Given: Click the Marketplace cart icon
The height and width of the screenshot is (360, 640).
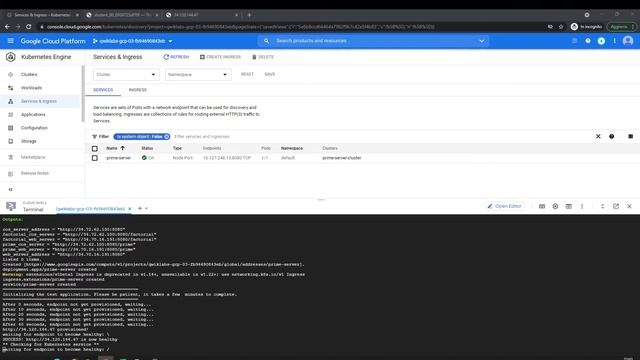Looking at the screenshot, I should click(x=11, y=157).
